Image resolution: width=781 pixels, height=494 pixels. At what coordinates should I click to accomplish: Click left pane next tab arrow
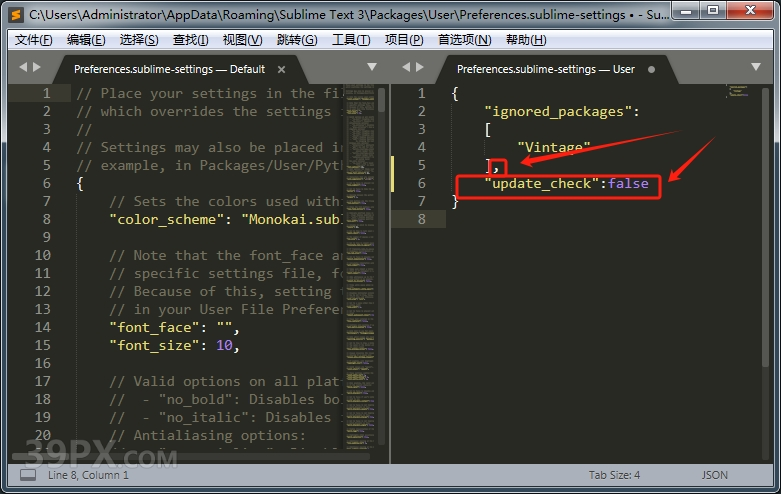pos(36,67)
